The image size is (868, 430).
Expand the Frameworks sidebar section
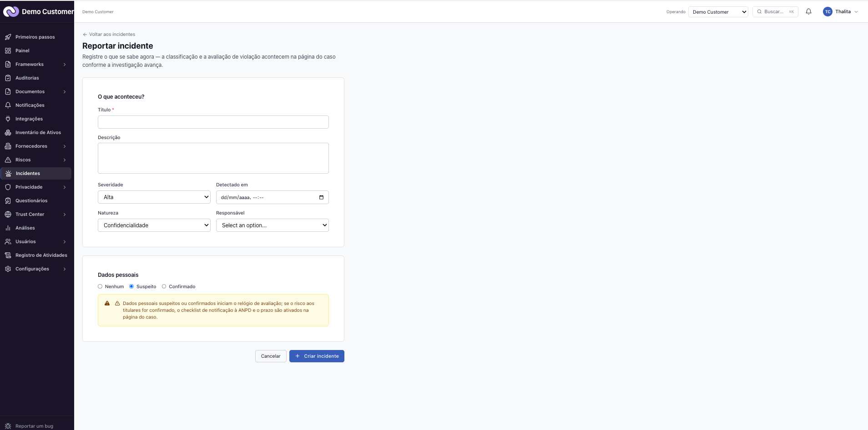(65, 65)
